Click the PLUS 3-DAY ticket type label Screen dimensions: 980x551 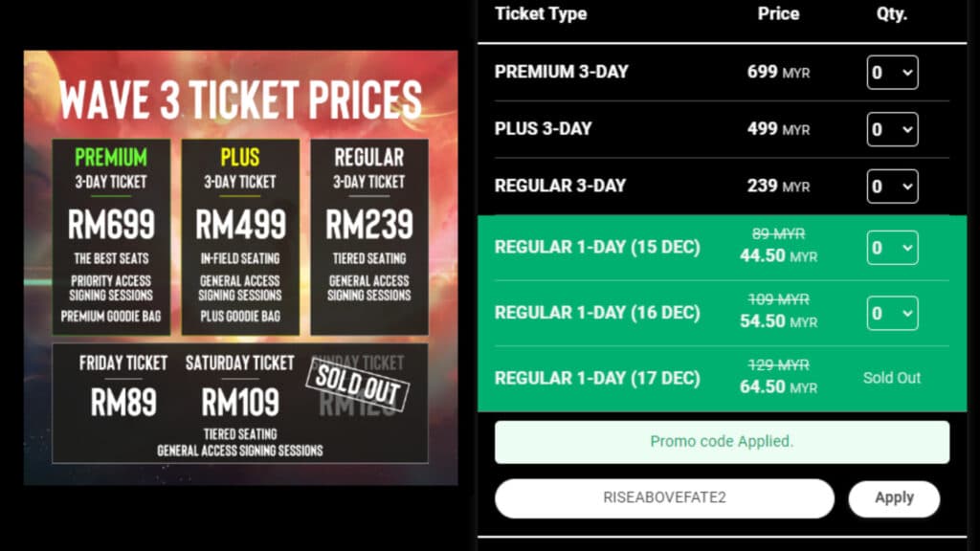544,129
